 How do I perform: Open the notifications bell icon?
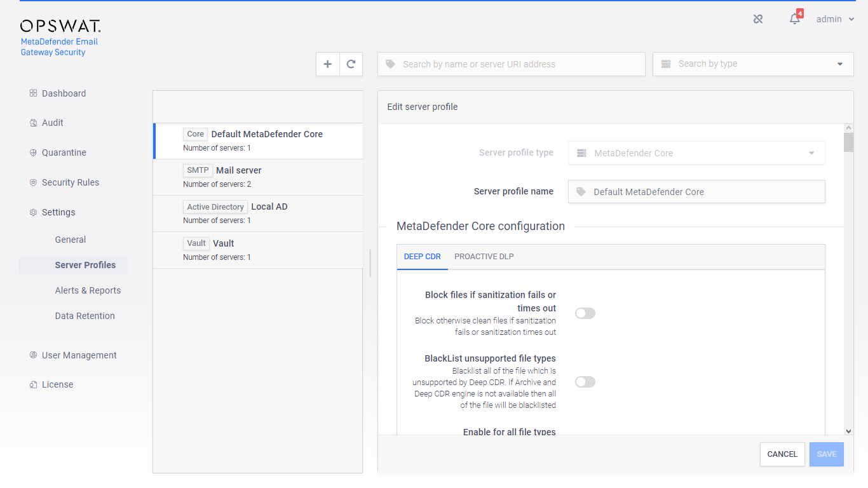pyautogui.click(x=795, y=19)
